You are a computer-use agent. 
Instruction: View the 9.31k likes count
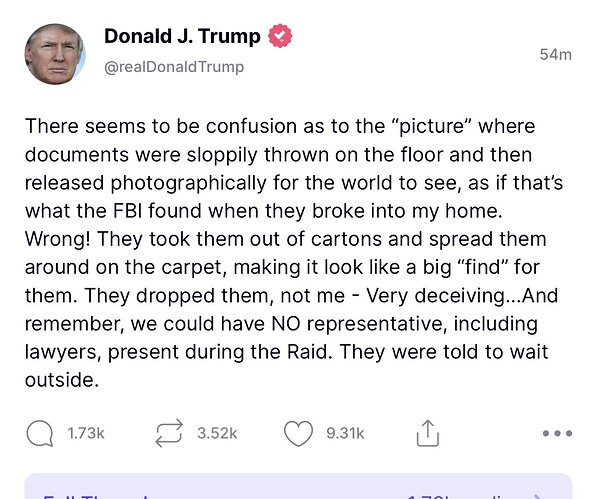345,433
